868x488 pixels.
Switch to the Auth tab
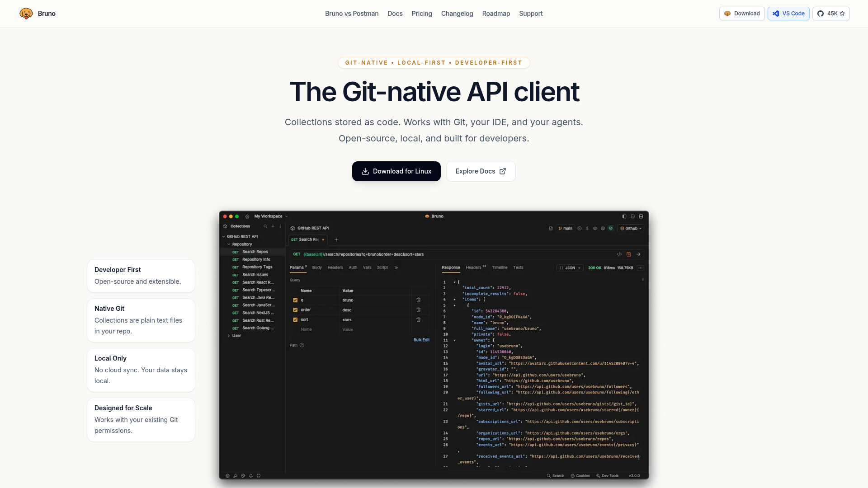(x=353, y=267)
